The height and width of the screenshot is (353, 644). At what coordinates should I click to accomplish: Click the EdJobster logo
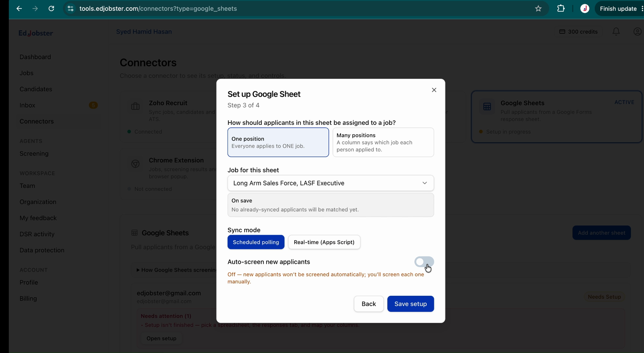tap(36, 33)
